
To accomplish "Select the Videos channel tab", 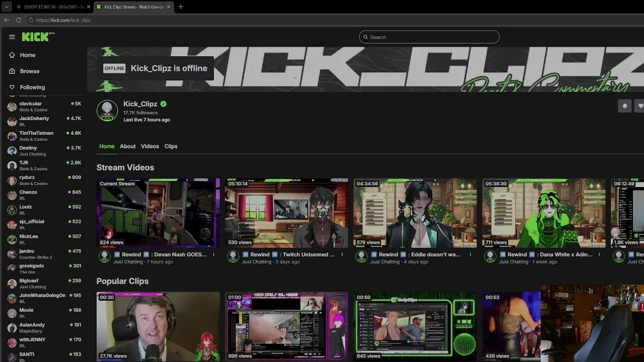I will (150, 146).
